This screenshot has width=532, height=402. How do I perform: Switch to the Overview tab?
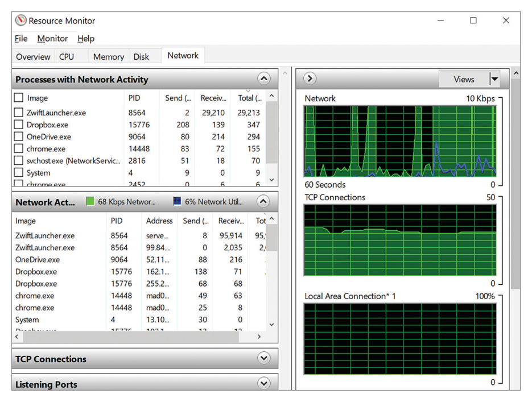33,57
